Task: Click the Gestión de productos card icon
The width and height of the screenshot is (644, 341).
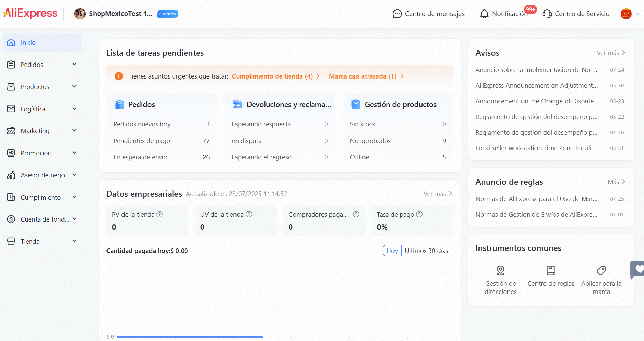Action: coord(355,104)
